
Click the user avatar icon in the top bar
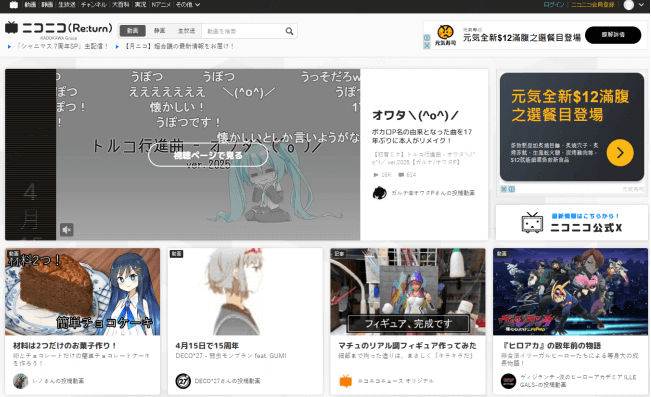[x=629, y=5]
